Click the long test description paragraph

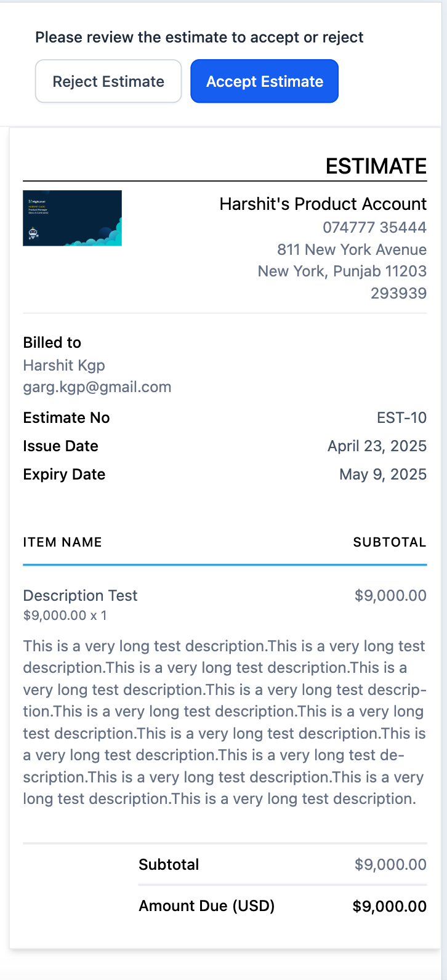tap(224, 722)
